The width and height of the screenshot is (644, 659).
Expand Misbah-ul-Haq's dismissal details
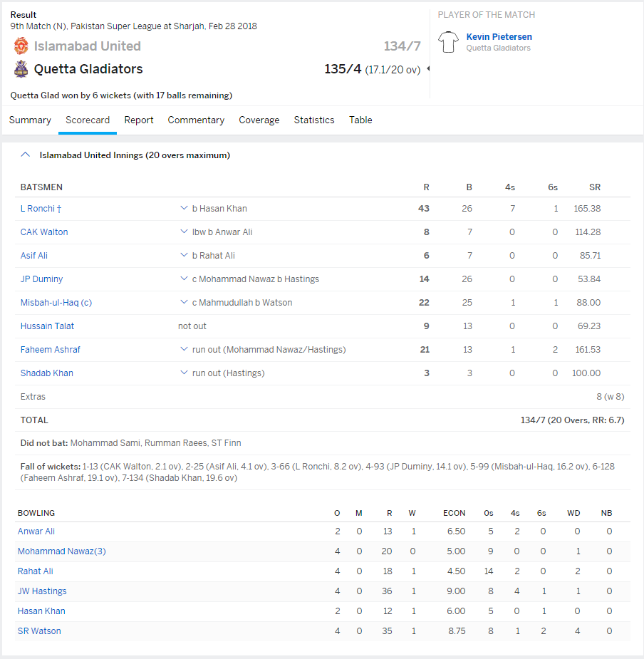(x=185, y=302)
